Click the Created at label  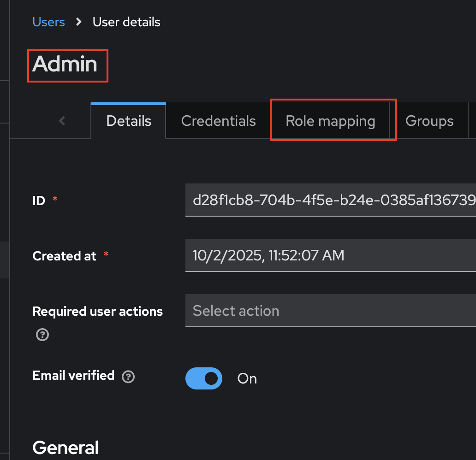(64, 256)
